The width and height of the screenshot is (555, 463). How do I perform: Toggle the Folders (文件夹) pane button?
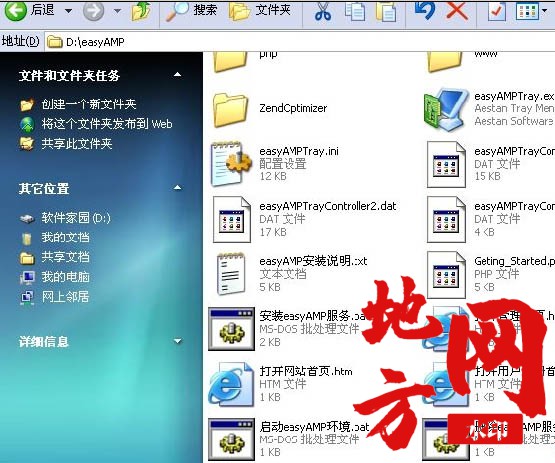coord(260,11)
